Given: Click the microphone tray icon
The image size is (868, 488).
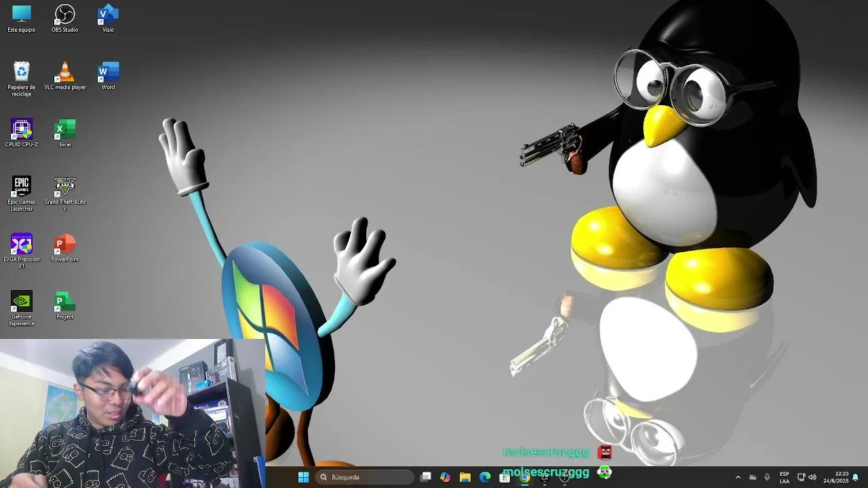Looking at the screenshot, I should 767,477.
